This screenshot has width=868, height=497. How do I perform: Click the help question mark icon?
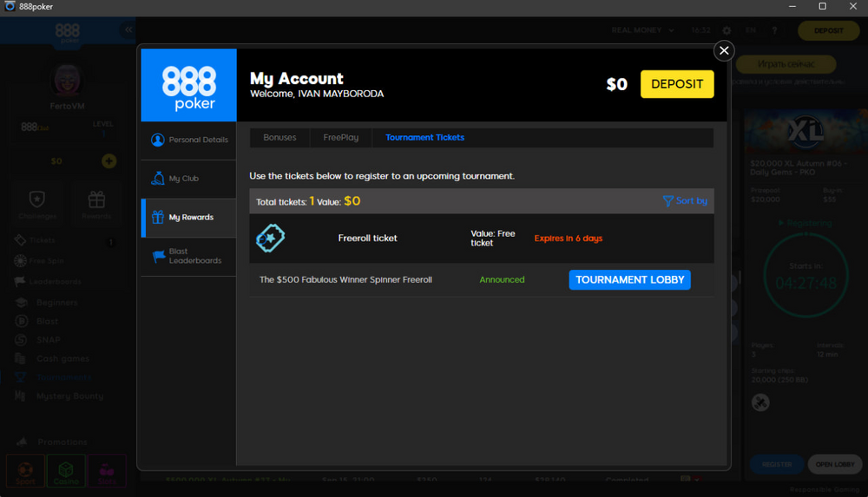774,30
